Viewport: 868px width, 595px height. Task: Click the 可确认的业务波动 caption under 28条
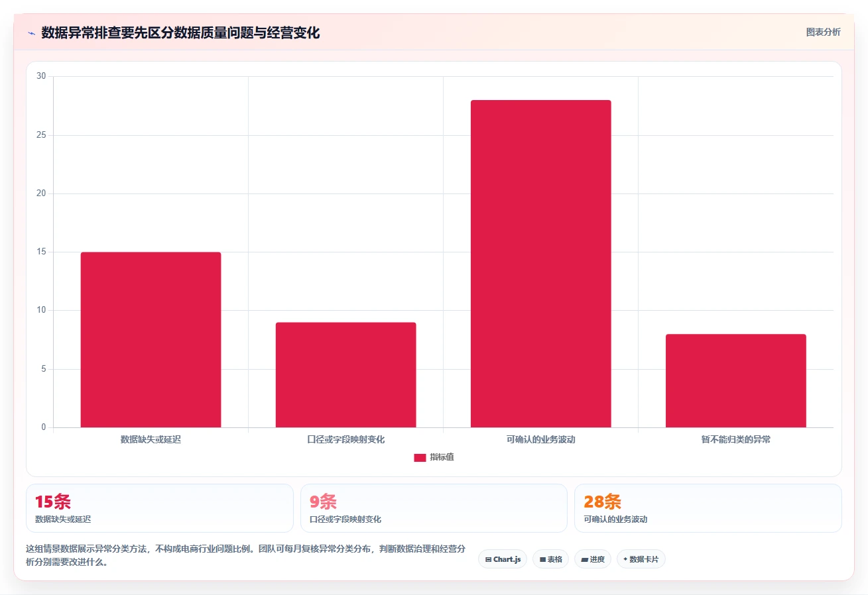tap(615, 519)
